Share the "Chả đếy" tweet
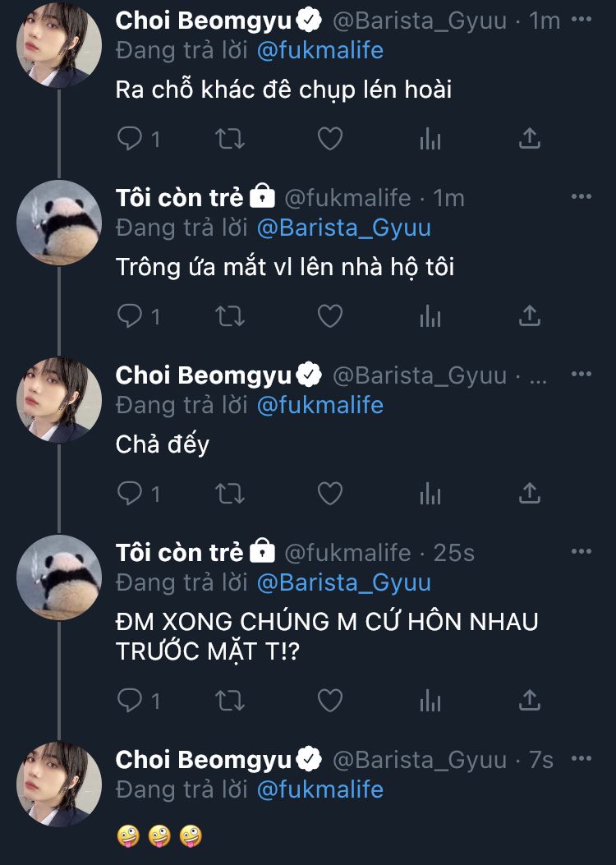 click(x=530, y=493)
